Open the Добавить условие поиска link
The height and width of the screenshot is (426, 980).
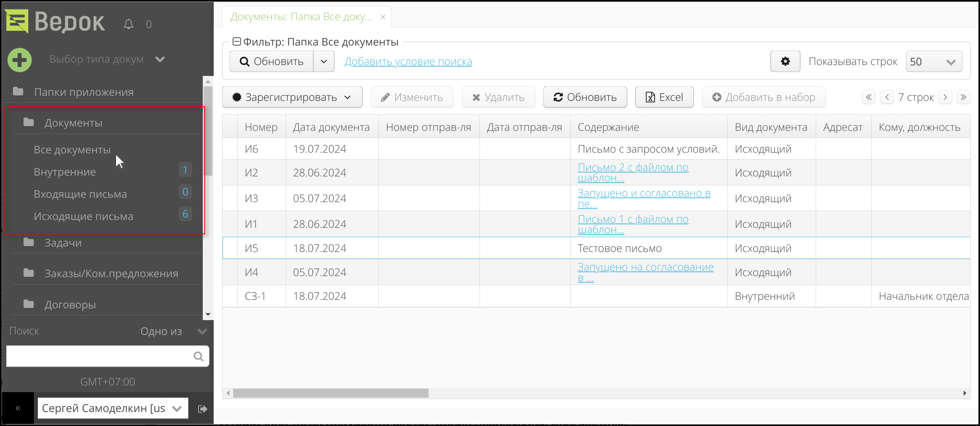408,61
